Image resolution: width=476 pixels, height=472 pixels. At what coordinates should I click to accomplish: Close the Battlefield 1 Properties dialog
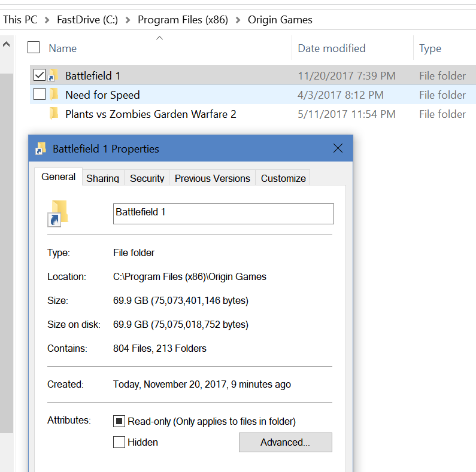338,148
